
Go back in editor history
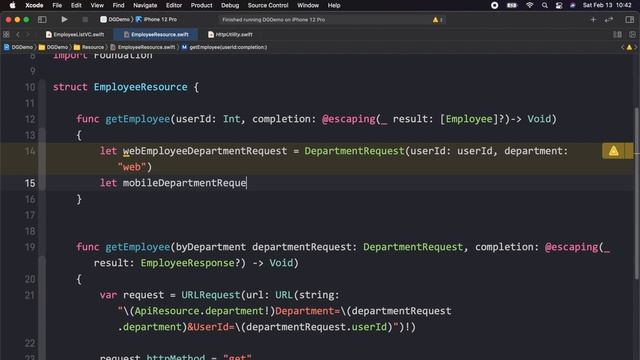18,34
